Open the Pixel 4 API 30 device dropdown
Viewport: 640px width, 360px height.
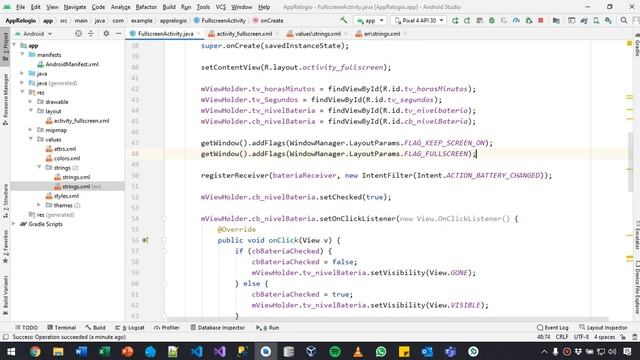click(x=419, y=20)
